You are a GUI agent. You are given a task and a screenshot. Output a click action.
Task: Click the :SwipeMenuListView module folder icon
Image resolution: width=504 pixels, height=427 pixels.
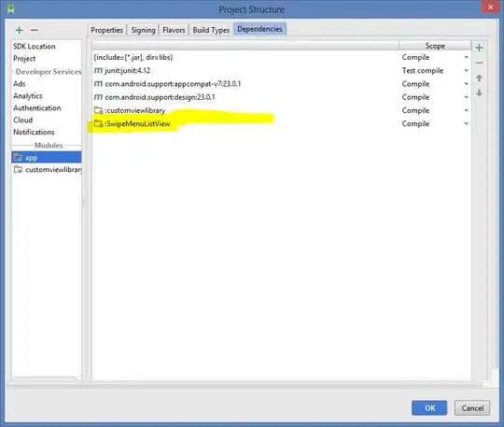click(98, 123)
